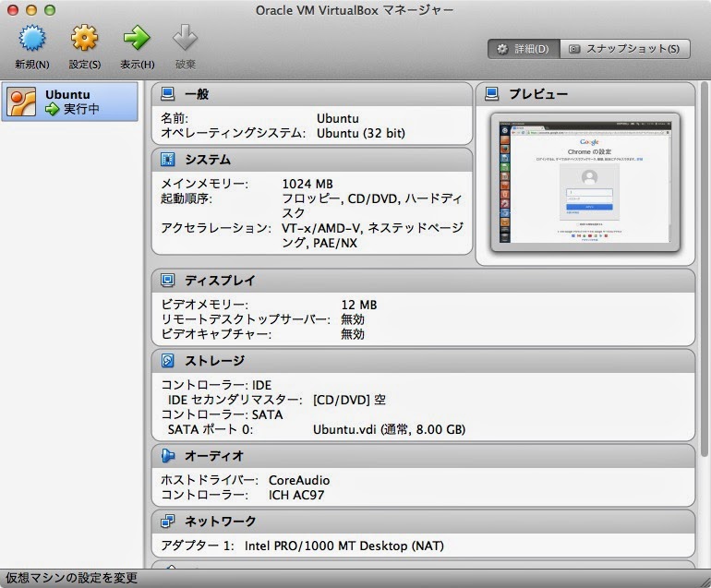711x588 pixels.
Task: Click the [CD/DVD] 空 drive entry
Action: pyautogui.click(x=349, y=400)
